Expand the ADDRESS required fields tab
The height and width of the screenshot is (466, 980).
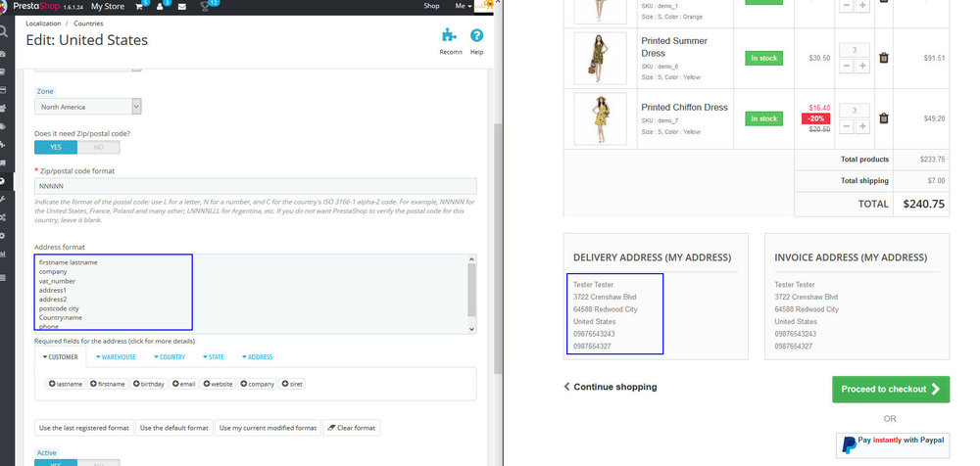pos(257,357)
